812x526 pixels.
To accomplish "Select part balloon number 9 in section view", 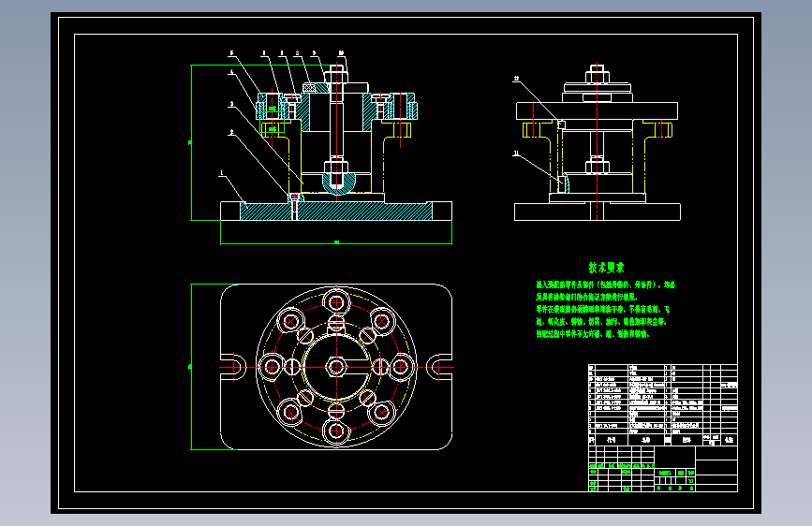I will (314, 52).
